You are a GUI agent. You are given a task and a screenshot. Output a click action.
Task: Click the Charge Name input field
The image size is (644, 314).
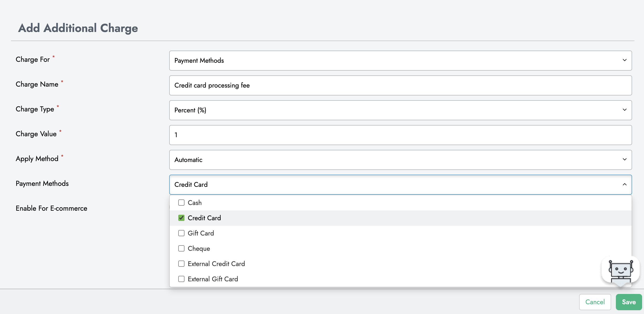pos(400,85)
